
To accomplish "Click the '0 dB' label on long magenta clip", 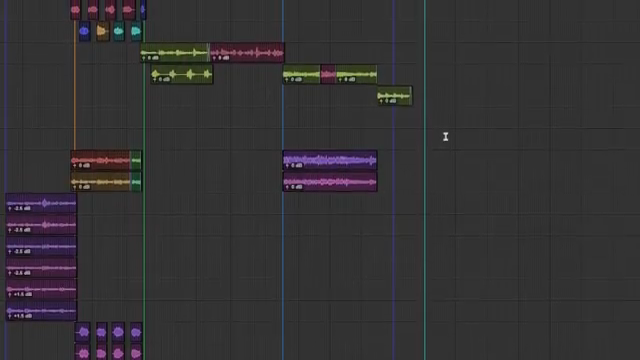I will (294, 187).
